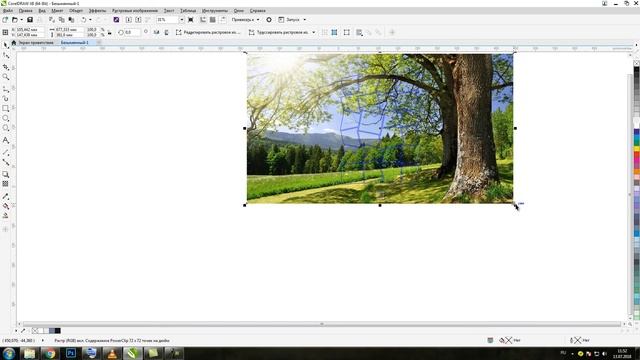Select the Color Eyedropper tool
This screenshot has width=640, height=360.
point(6,196)
